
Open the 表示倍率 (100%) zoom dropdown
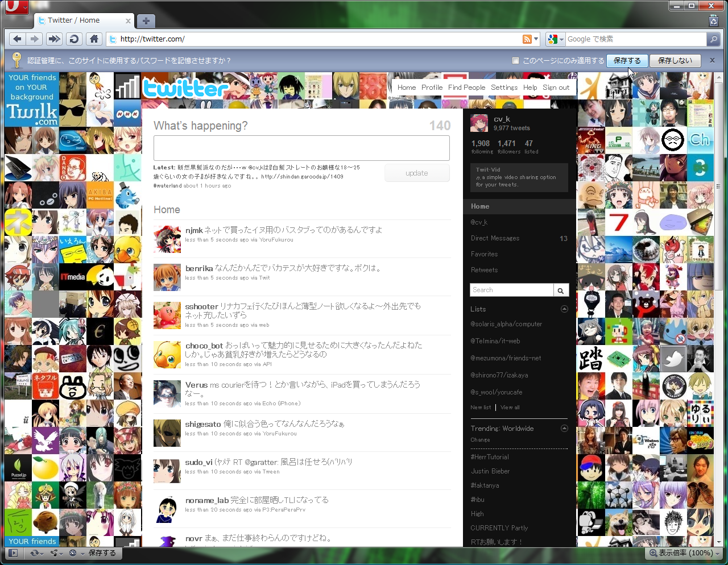coord(684,553)
